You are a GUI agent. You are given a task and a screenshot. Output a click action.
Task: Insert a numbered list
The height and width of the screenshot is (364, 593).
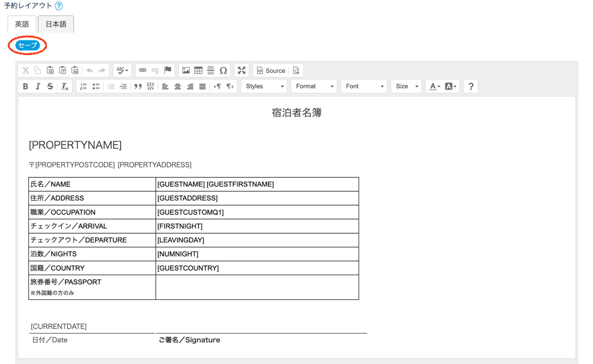84,86
